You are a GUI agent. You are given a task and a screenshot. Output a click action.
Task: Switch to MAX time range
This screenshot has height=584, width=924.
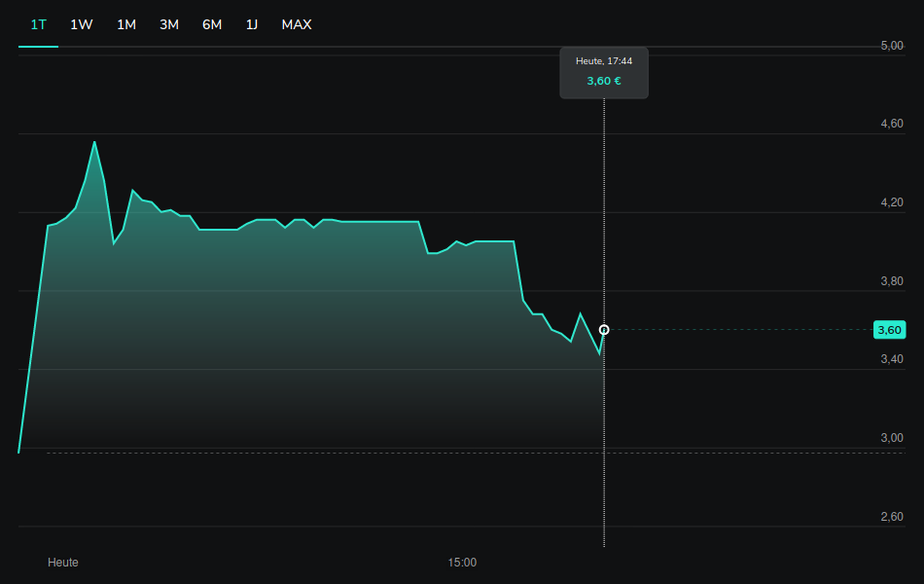(x=297, y=24)
